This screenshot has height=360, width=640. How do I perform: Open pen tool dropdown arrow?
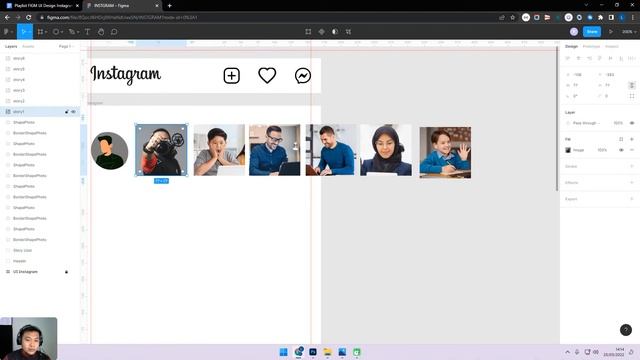click(x=78, y=32)
